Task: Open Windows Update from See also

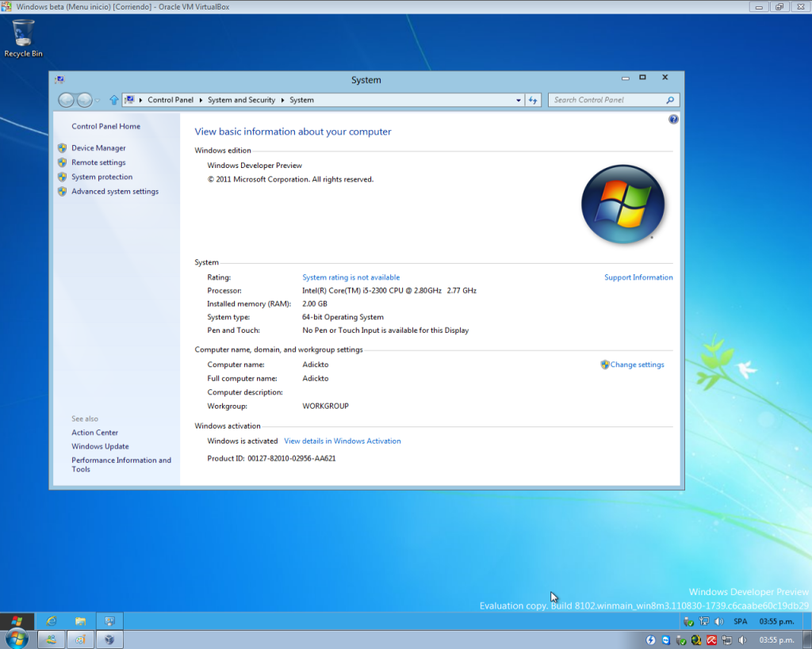Action: (x=100, y=446)
